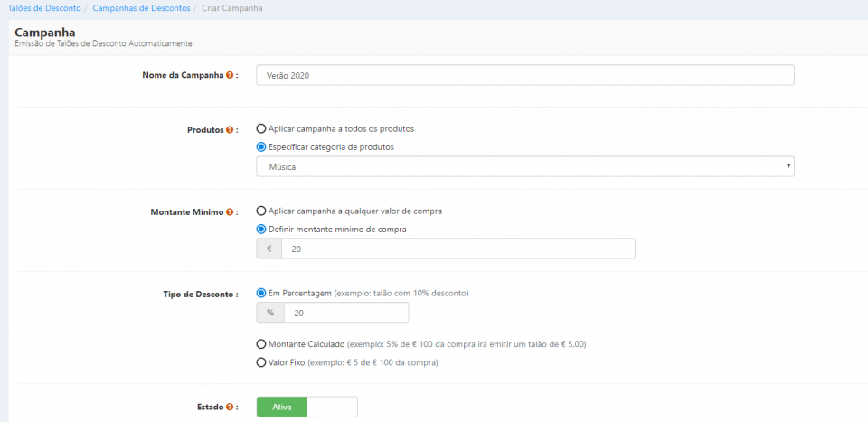868x422 pixels.
Task: Go to Talões de Desconto breadcrumb
Action: click(43, 8)
